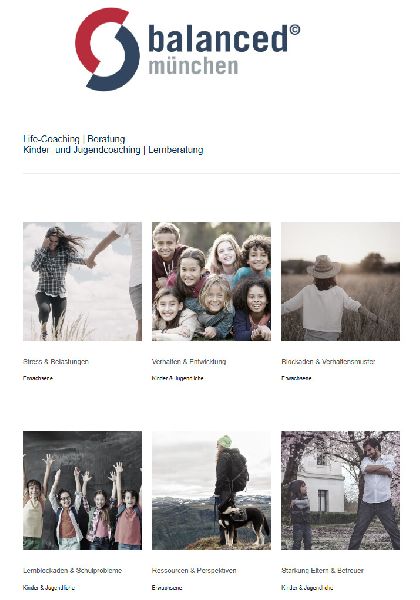Open the group of smiling children photo
This screenshot has width=420, height=600.
pyautogui.click(x=211, y=281)
